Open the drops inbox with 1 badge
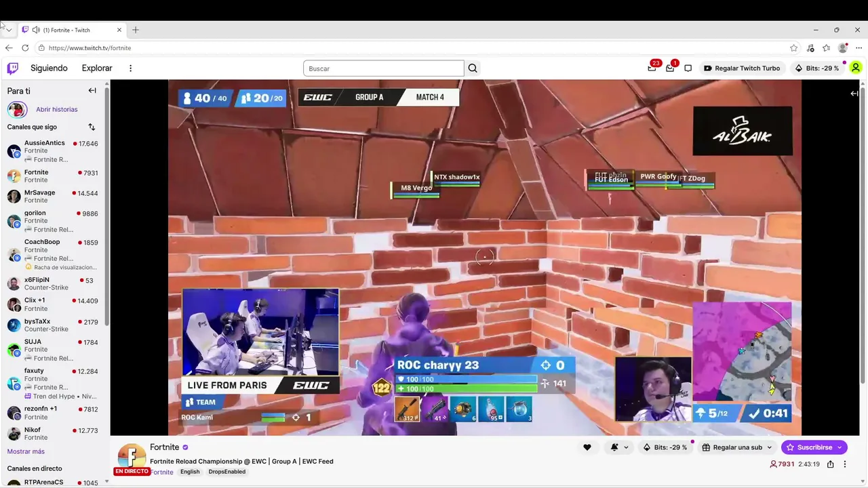The height and width of the screenshot is (488, 868). click(671, 68)
